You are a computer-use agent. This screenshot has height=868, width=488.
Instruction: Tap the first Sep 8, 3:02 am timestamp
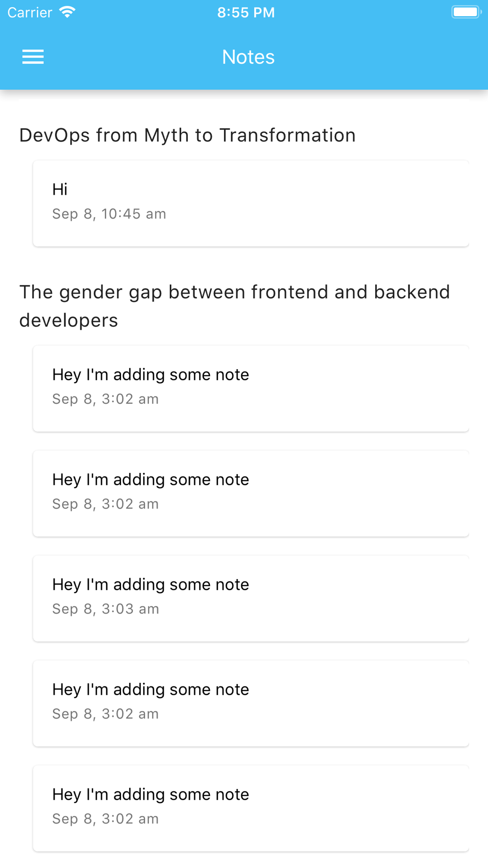tap(105, 399)
